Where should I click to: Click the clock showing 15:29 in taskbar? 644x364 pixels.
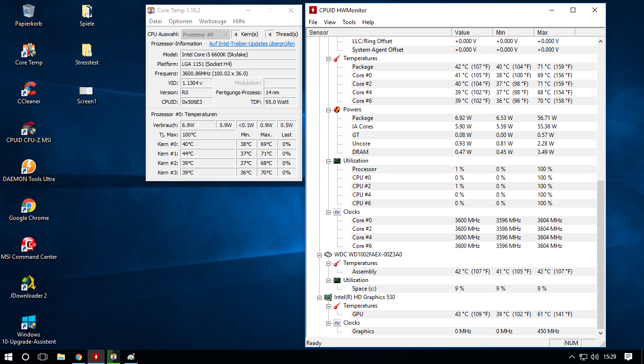click(x=610, y=357)
